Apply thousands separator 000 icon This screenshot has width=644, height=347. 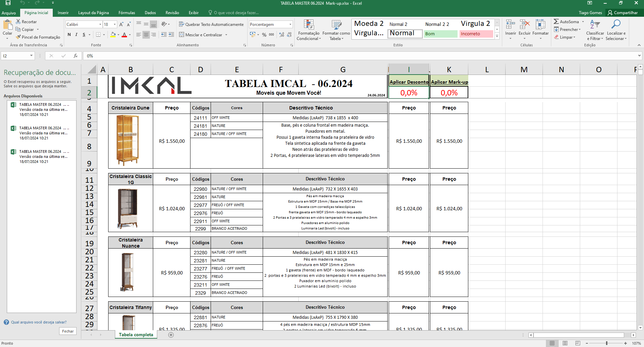coord(271,35)
